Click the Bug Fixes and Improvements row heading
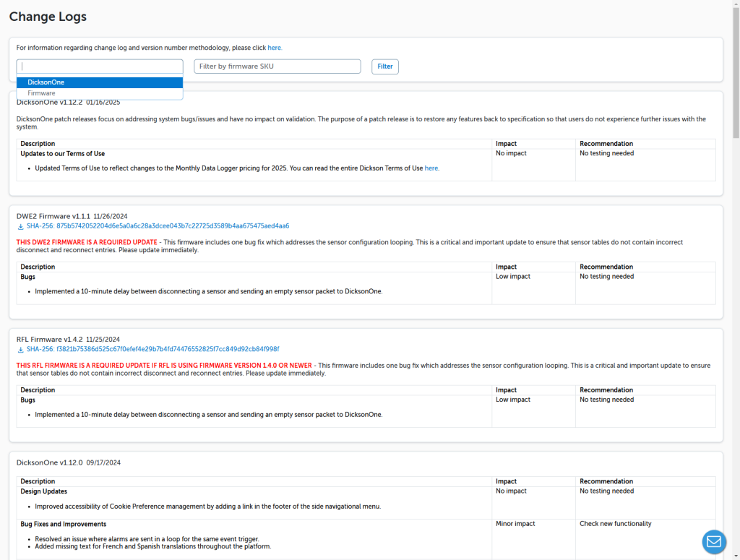740x560 pixels. [x=63, y=524]
